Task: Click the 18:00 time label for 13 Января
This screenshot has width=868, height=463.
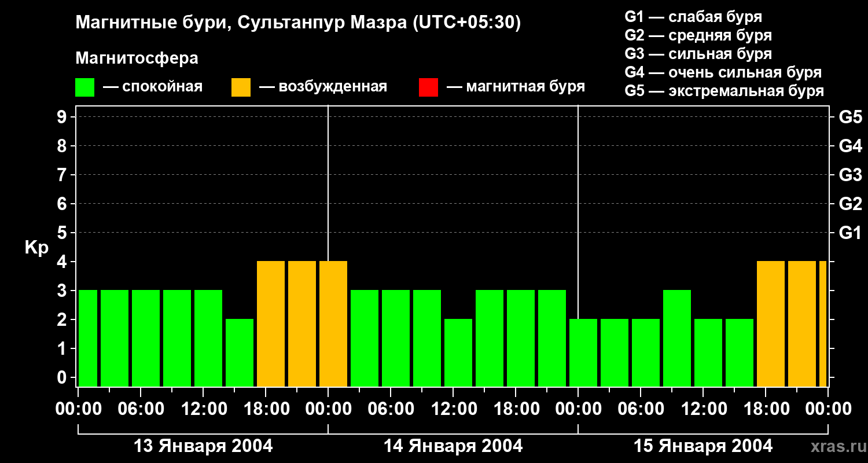Action: click(x=266, y=409)
